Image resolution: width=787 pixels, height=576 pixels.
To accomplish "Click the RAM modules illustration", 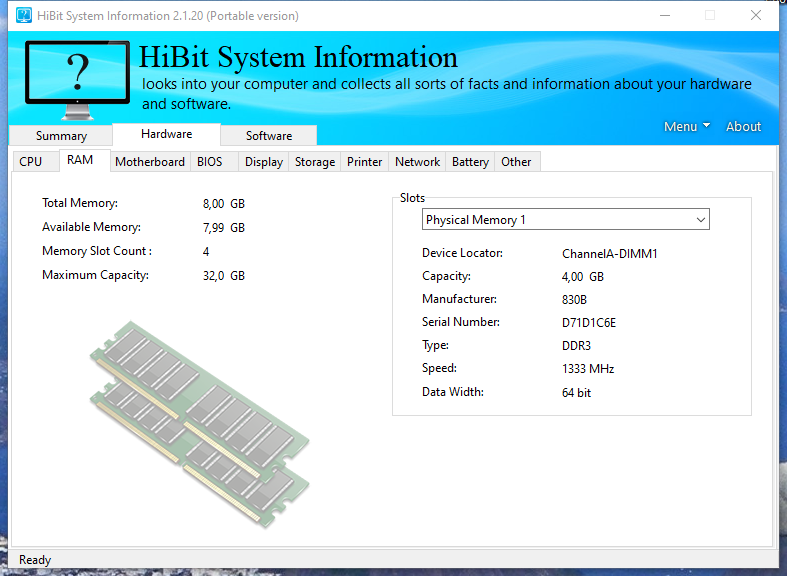I will 199,424.
